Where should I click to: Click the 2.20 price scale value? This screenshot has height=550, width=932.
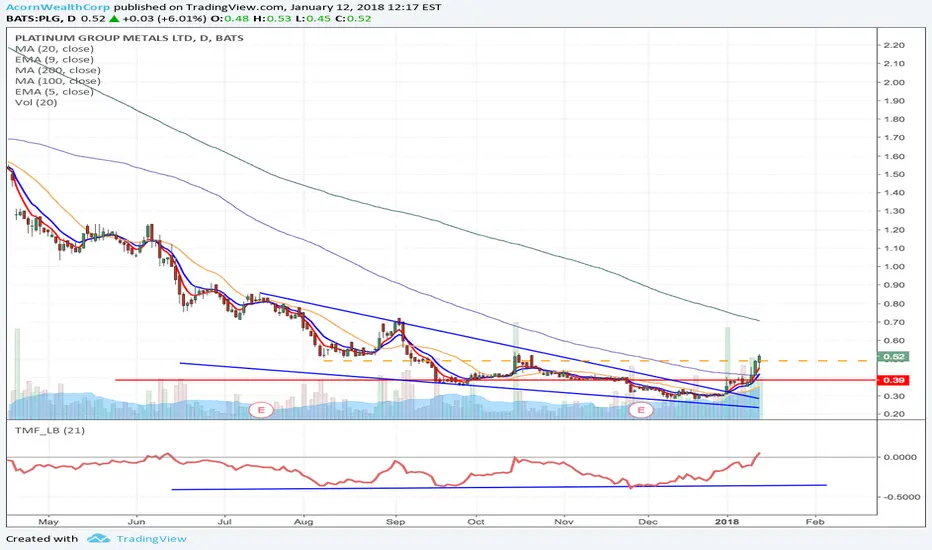coord(894,45)
